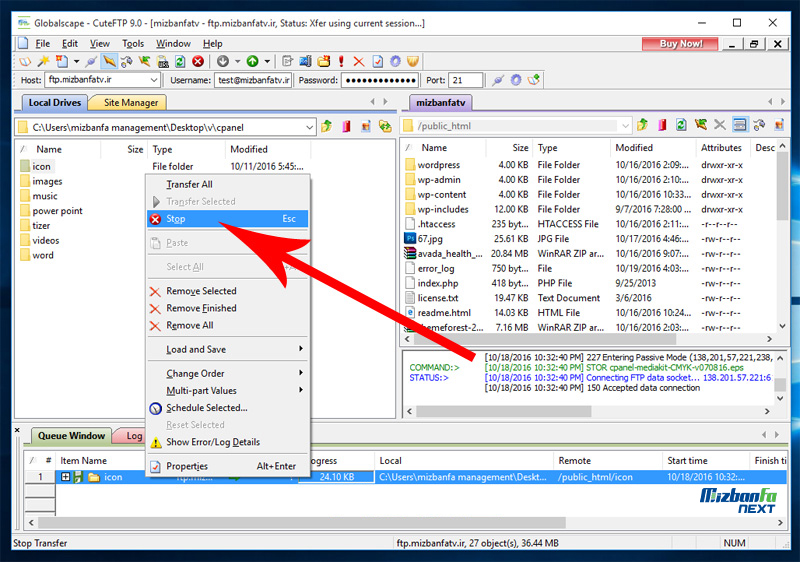Click the Download arrow toolbar icon
800x562 pixels.
223,62
